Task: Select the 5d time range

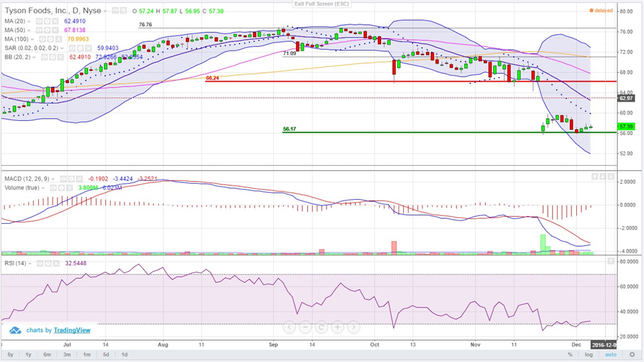Action: point(106,354)
